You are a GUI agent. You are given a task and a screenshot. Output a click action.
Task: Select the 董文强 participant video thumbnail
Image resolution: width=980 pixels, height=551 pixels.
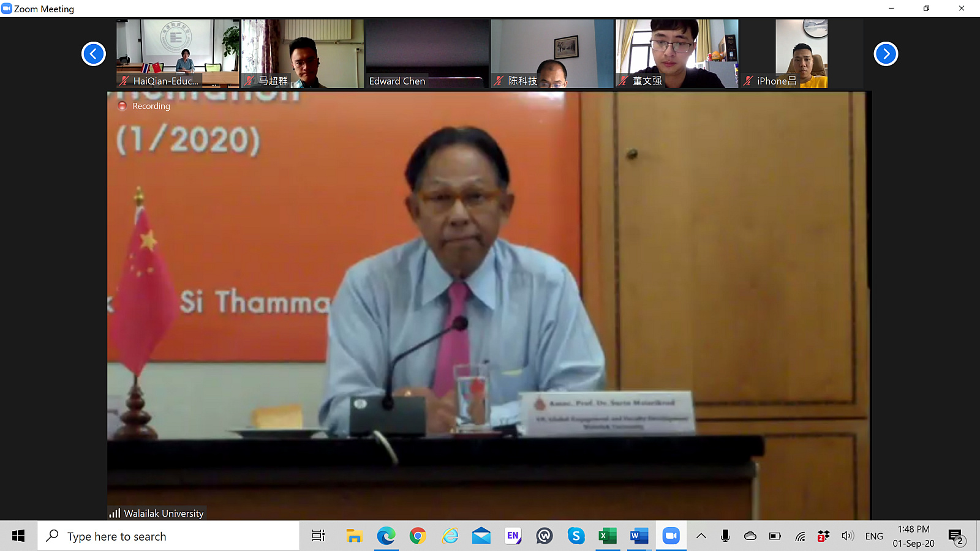pyautogui.click(x=677, y=53)
